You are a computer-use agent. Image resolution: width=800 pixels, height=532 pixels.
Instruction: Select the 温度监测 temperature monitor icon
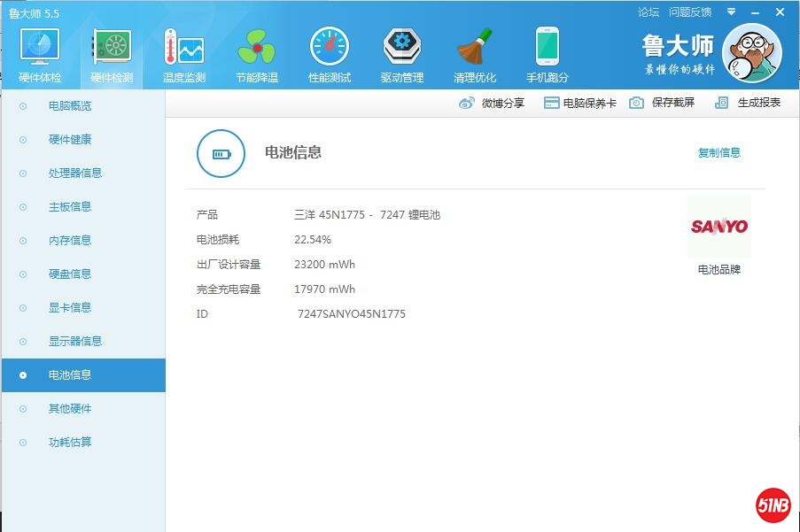coord(184,47)
